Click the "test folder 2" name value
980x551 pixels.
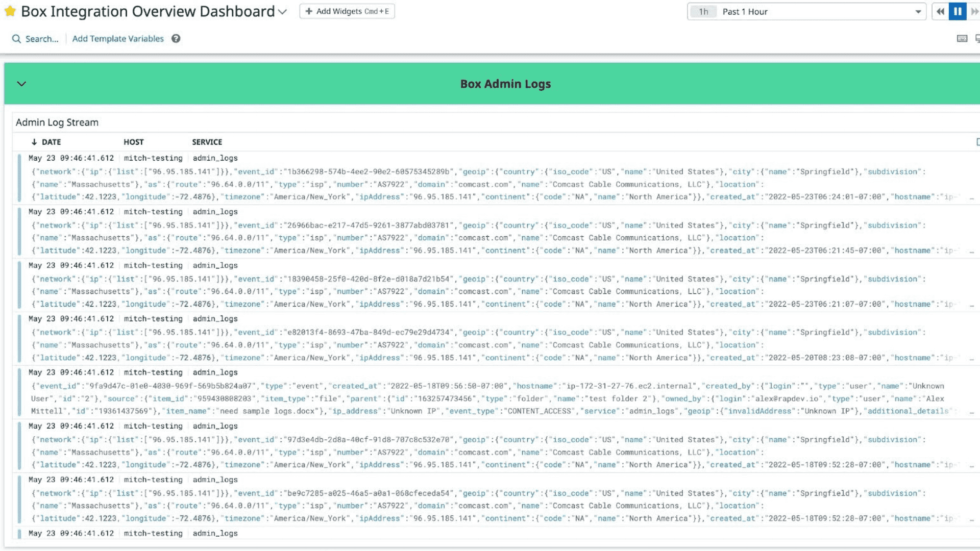point(618,398)
